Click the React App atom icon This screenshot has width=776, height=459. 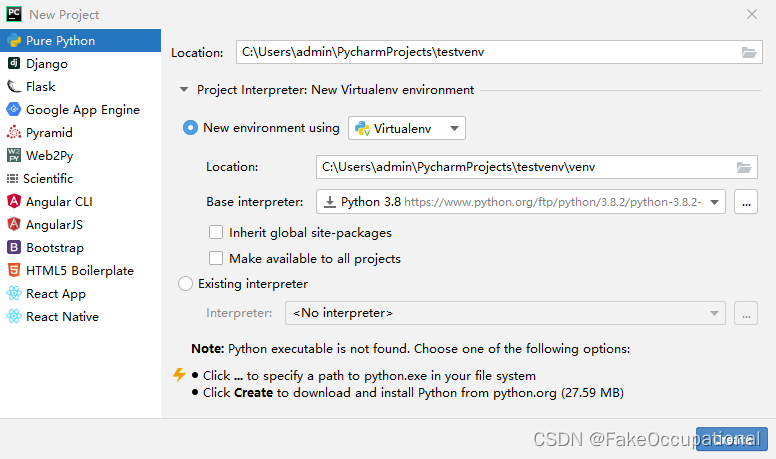14,293
